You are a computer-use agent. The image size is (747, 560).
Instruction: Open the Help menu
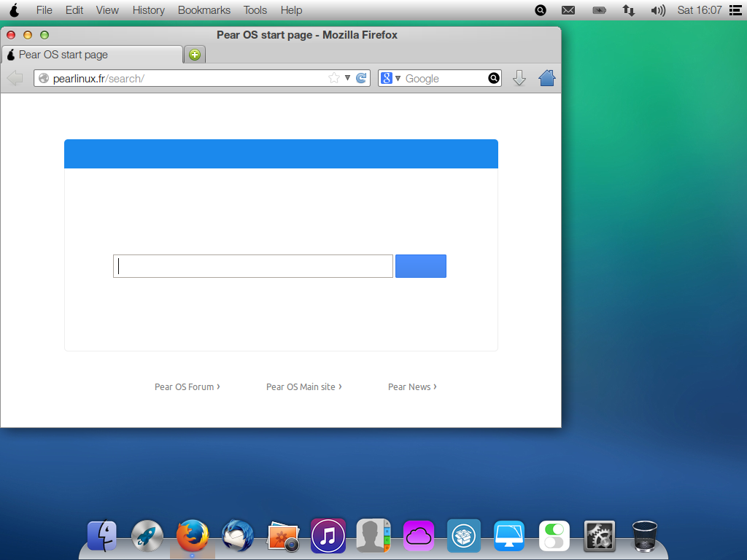click(291, 10)
